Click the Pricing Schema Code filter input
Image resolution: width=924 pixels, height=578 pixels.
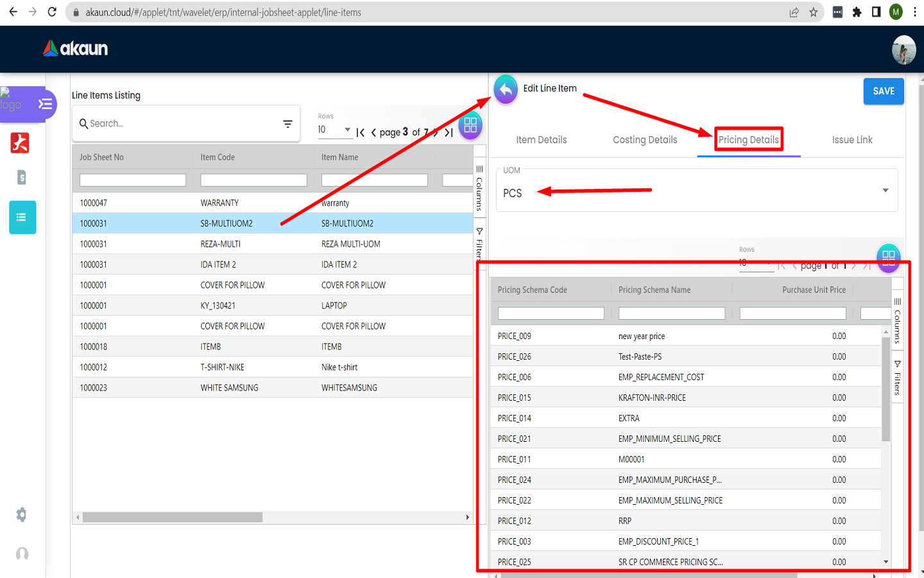point(551,313)
